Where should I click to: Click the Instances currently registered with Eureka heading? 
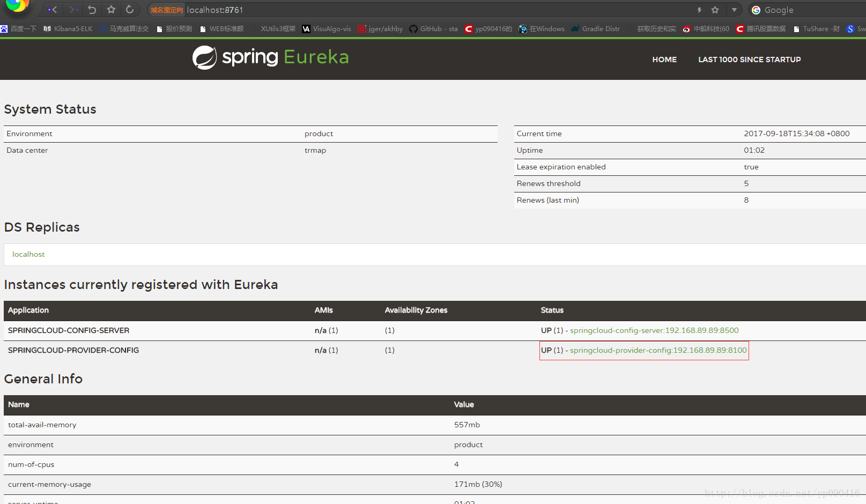click(x=141, y=285)
